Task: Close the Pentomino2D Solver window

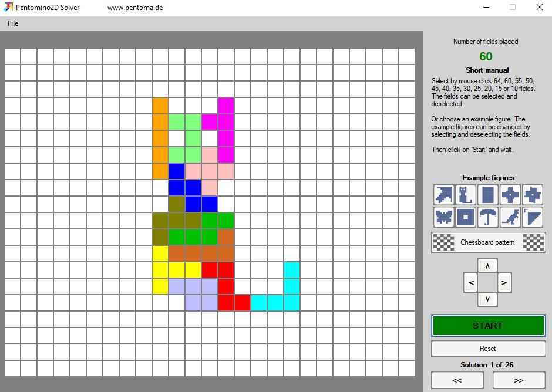Action: 539,8
